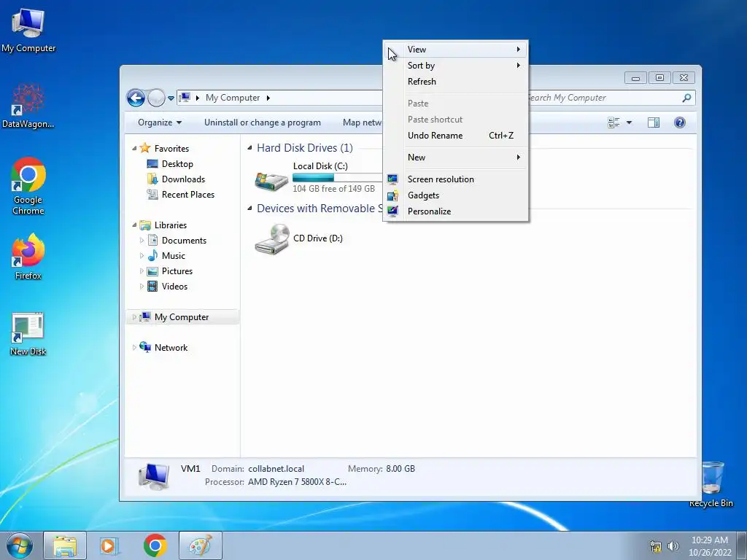This screenshot has width=747, height=560.
Task: Click the network tray icon
Action: (x=656, y=546)
